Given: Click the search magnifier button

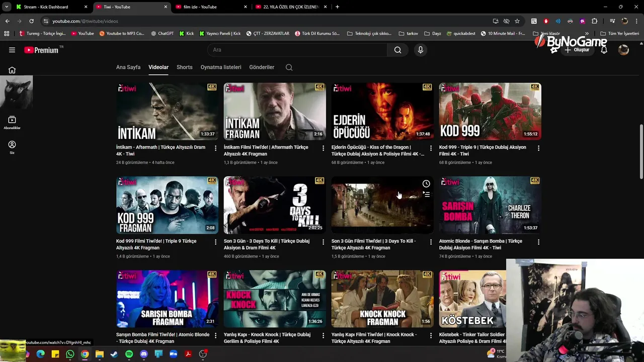Looking at the screenshot, I should click(398, 50).
